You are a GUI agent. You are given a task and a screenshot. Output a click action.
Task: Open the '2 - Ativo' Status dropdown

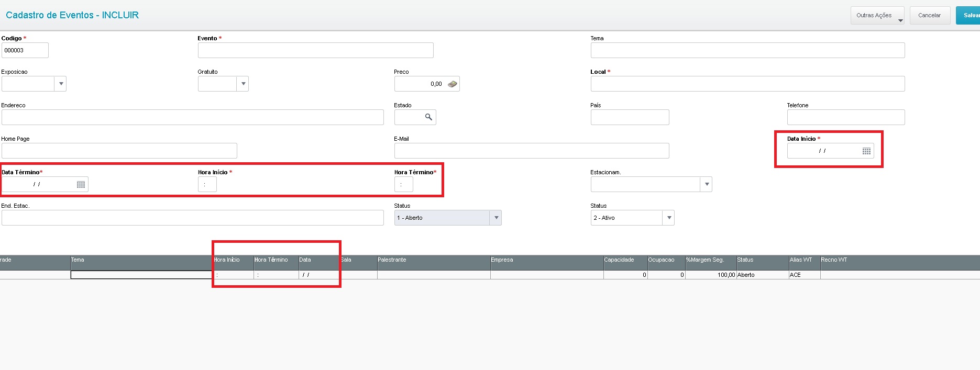point(669,218)
